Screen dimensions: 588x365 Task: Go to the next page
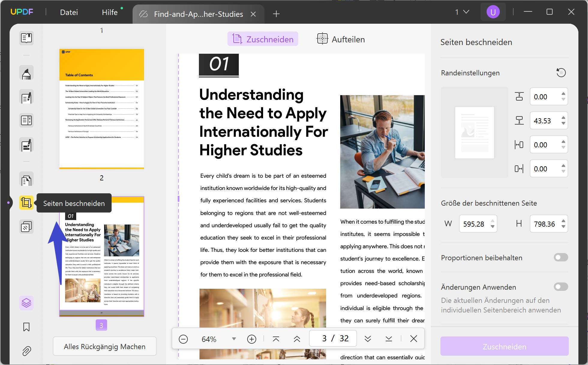point(368,339)
